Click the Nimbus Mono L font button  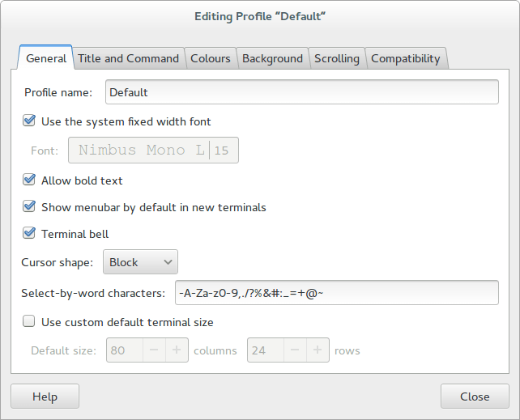153,151
